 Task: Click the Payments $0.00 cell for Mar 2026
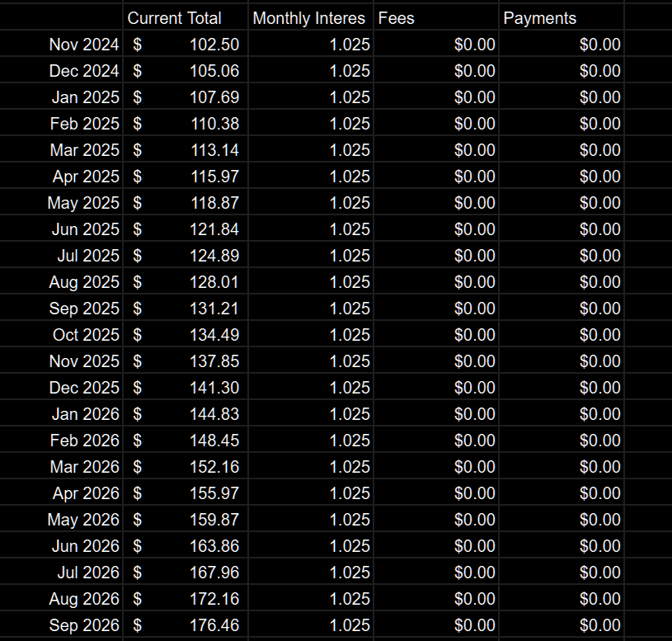click(x=562, y=466)
